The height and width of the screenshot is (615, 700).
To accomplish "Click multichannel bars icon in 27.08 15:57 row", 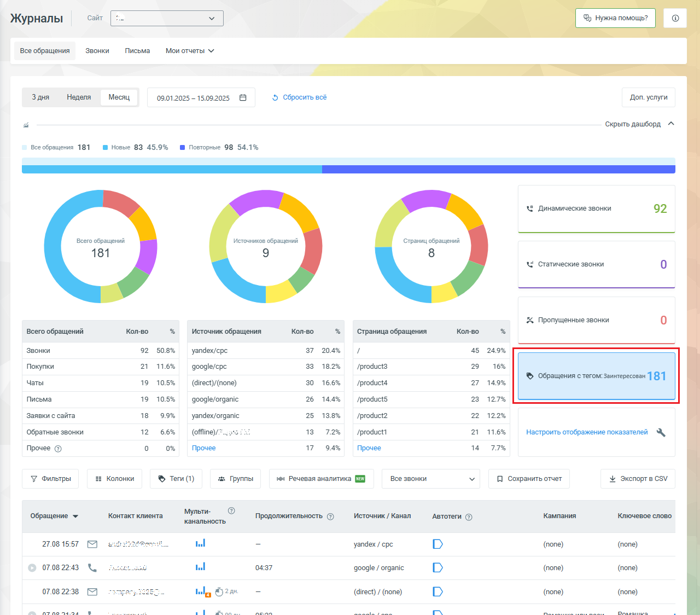I will (x=201, y=543).
